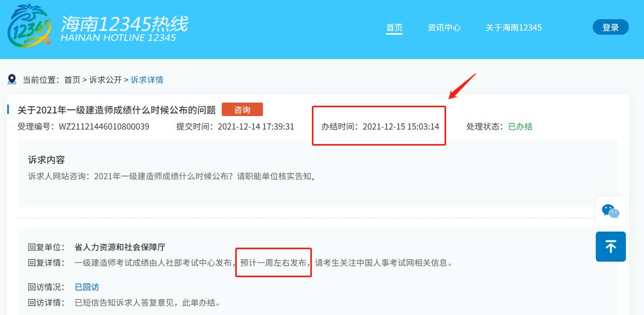The width and height of the screenshot is (644, 315).
Task: Open the 资讯中心 menu item
Action: point(444,27)
